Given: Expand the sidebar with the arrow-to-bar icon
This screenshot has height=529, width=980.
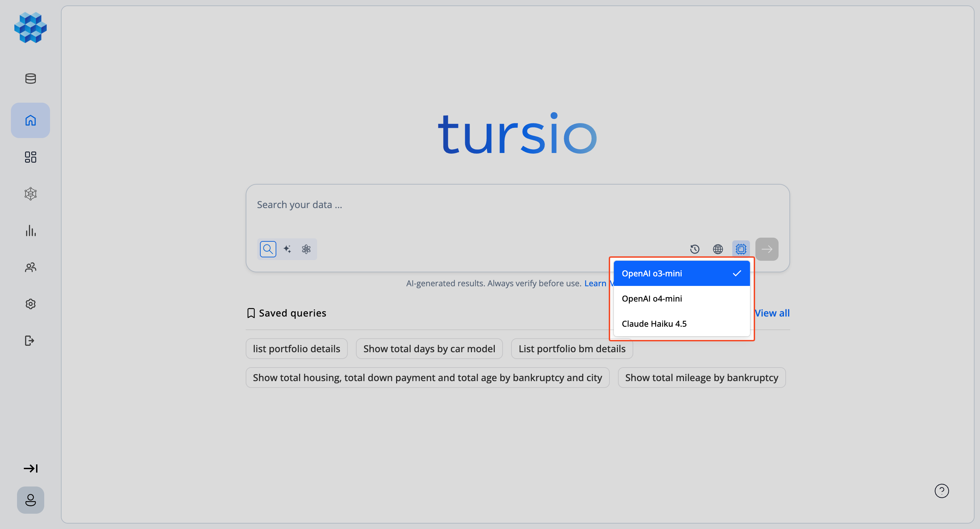Looking at the screenshot, I should (30, 468).
